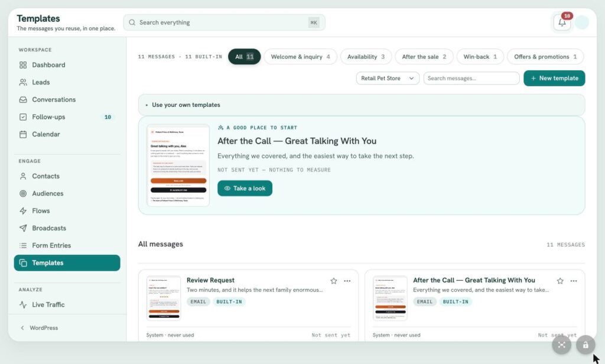The image size is (605, 364).
Task: Select the All 11 filter tab
Action: point(244,57)
